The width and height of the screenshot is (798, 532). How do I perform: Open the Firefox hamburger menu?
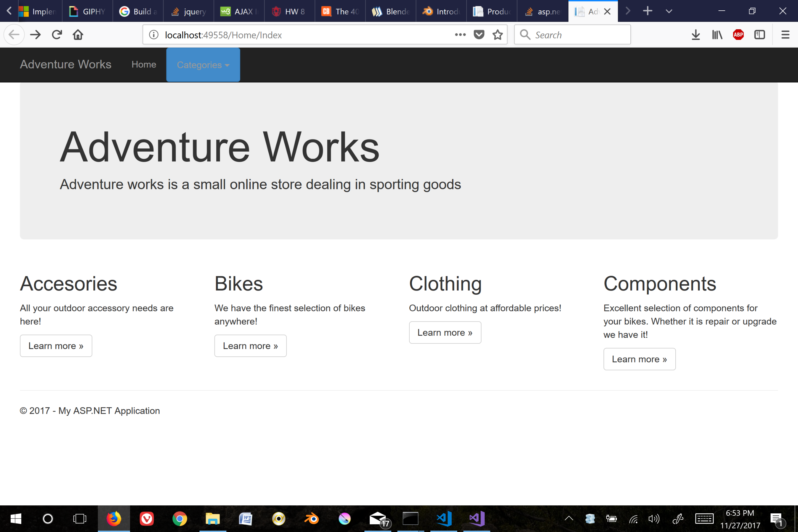coord(785,34)
